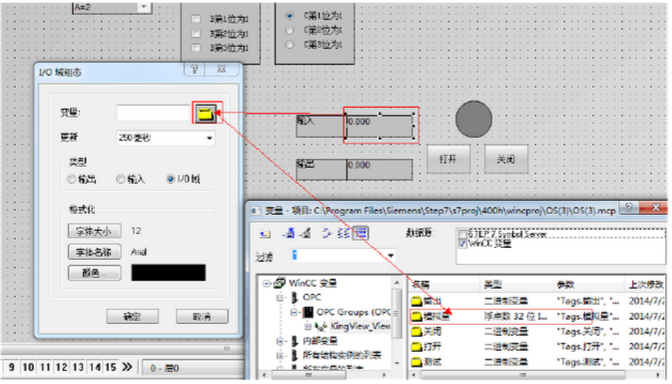Select the yellow folder icon of tag 测试
Image resolution: width=672 pixels, height=384 pixels.
click(x=417, y=362)
